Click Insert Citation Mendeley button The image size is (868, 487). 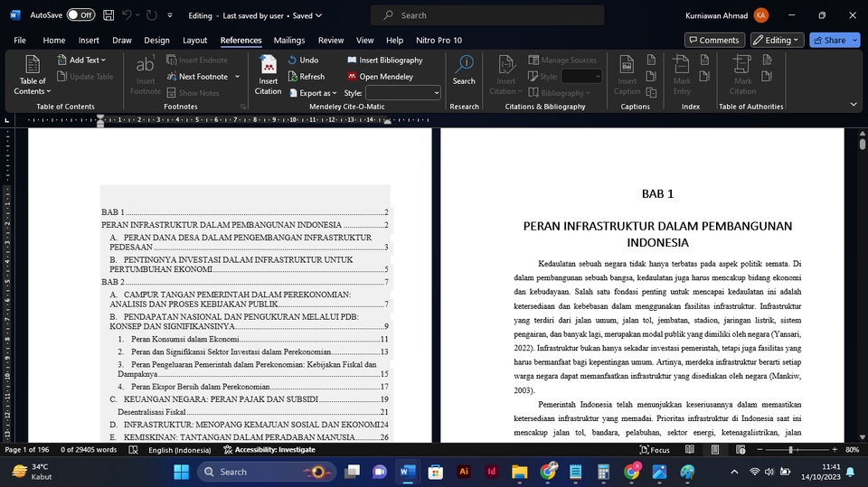click(268, 75)
